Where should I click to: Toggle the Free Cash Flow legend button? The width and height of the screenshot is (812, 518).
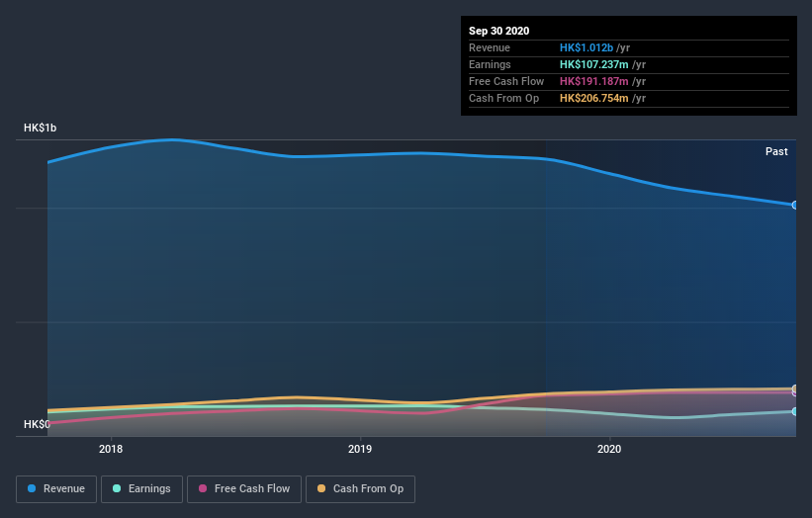[x=244, y=489]
